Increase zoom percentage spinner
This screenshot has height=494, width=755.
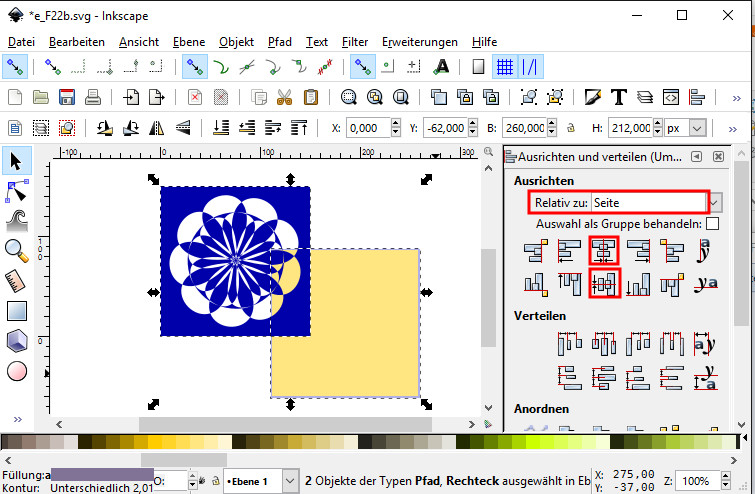[x=726, y=476]
